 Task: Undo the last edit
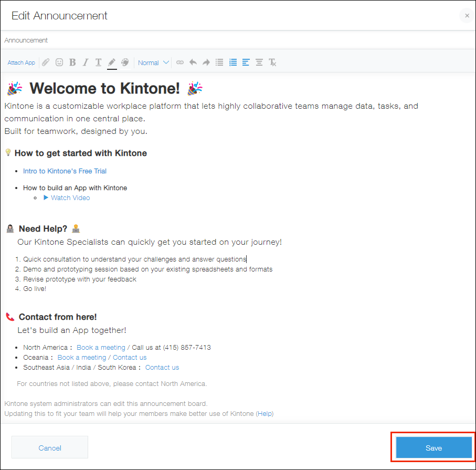pyautogui.click(x=193, y=62)
